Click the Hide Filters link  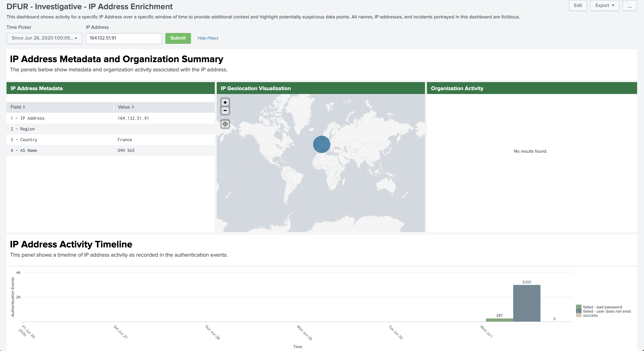coord(208,38)
